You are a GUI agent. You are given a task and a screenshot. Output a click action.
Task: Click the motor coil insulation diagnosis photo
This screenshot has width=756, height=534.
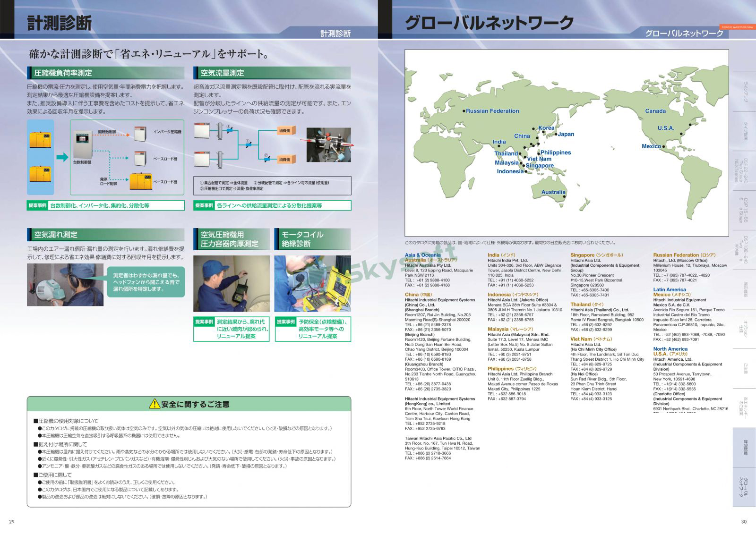pos(313,283)
